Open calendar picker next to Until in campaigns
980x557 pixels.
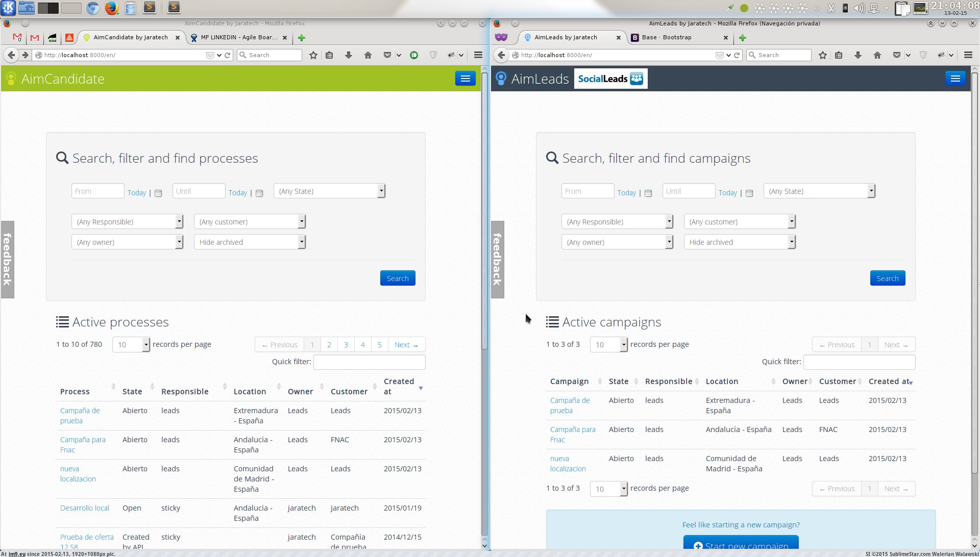[x=749, y=193]
